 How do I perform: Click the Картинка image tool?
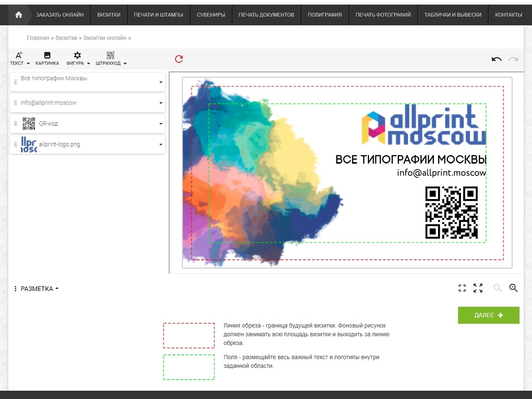pos(47,59)
